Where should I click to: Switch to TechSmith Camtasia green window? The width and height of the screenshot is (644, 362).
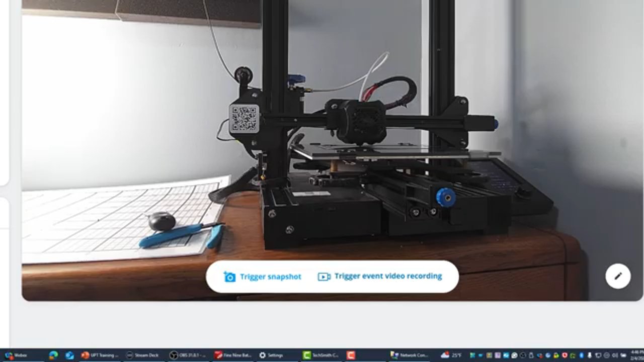click(x=320, y=355)
